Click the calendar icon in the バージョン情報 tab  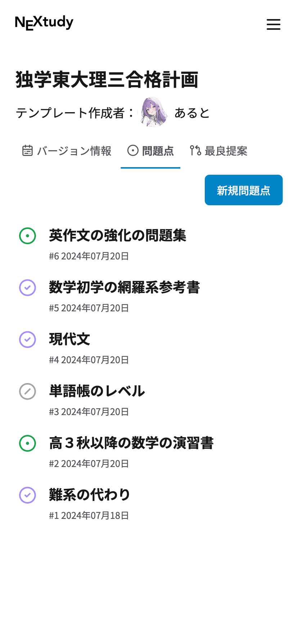pos(27,151)
